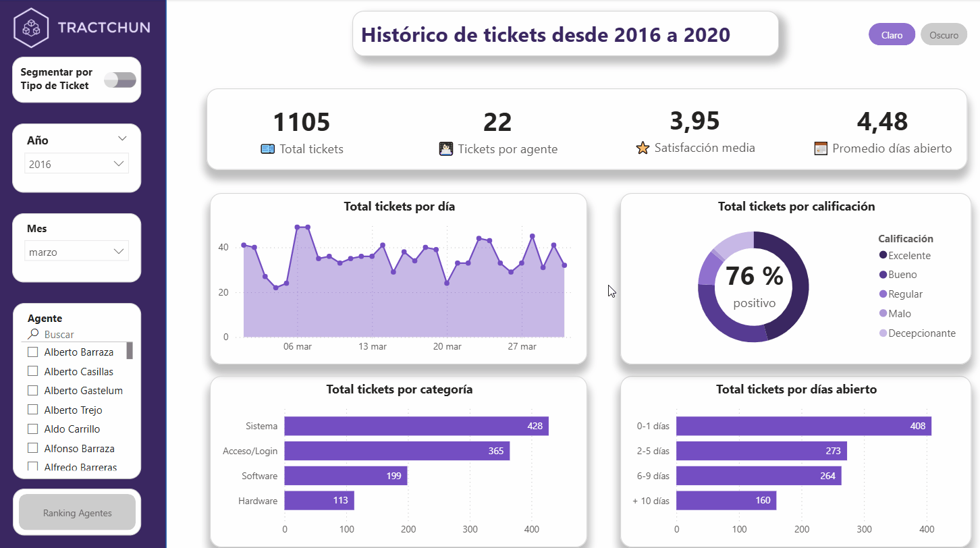Select the Sistema bar in category chart
980x548 pixels.
click(416, 426)
